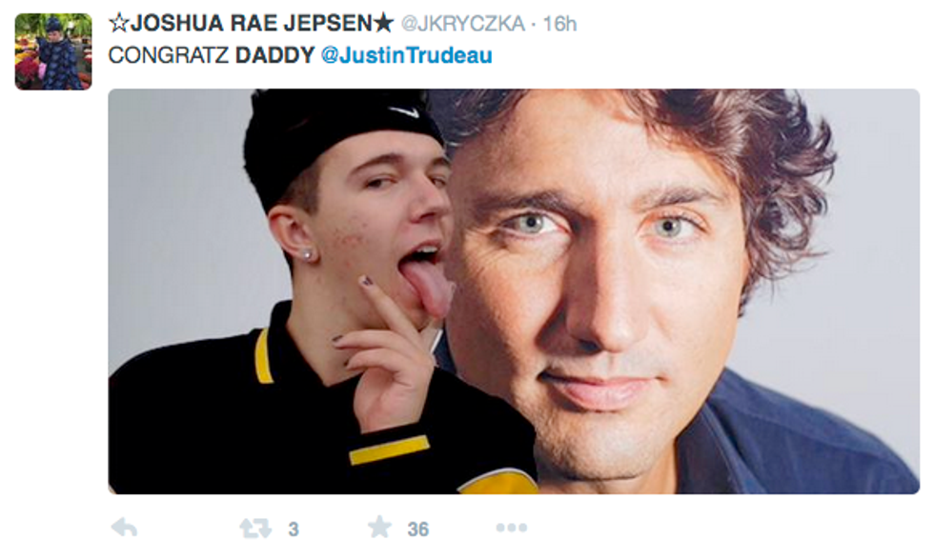Click the CONGRATZ tweet text
Screen dimensions: 934x560
169,55
